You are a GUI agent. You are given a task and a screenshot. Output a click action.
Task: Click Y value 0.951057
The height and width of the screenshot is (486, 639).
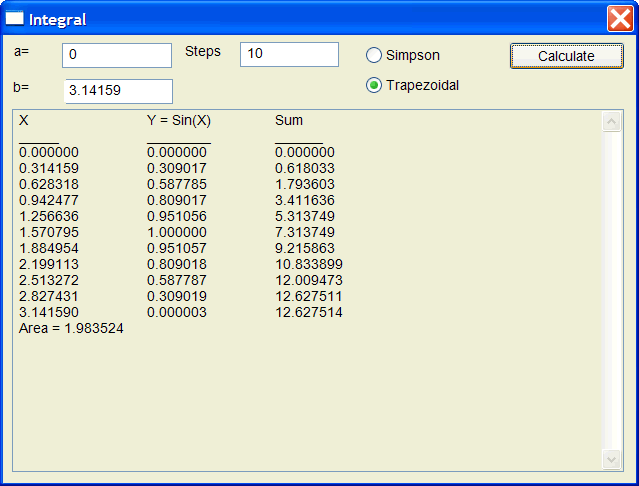click(x=177, y=248)
